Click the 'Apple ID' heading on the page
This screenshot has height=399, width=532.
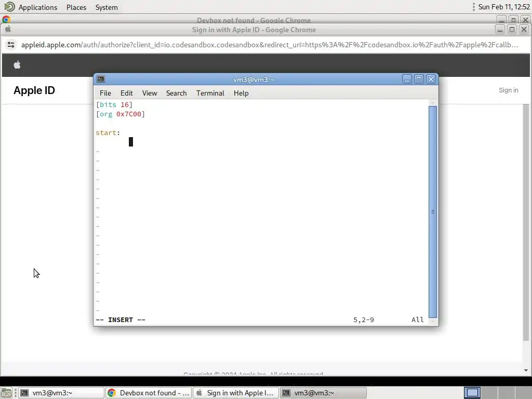tap(34, 90)
